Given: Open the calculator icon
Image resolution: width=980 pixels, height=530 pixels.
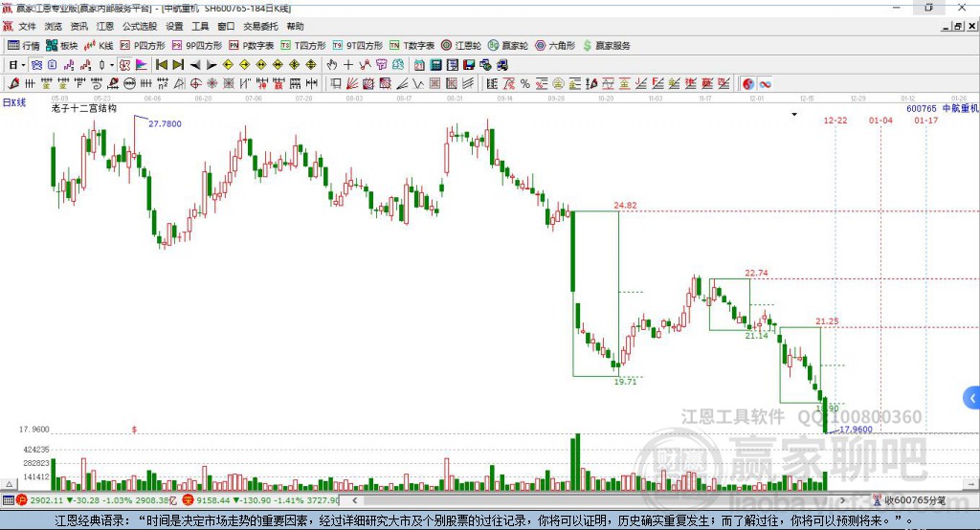Looking at the screenshot, I should click(435, 65).
